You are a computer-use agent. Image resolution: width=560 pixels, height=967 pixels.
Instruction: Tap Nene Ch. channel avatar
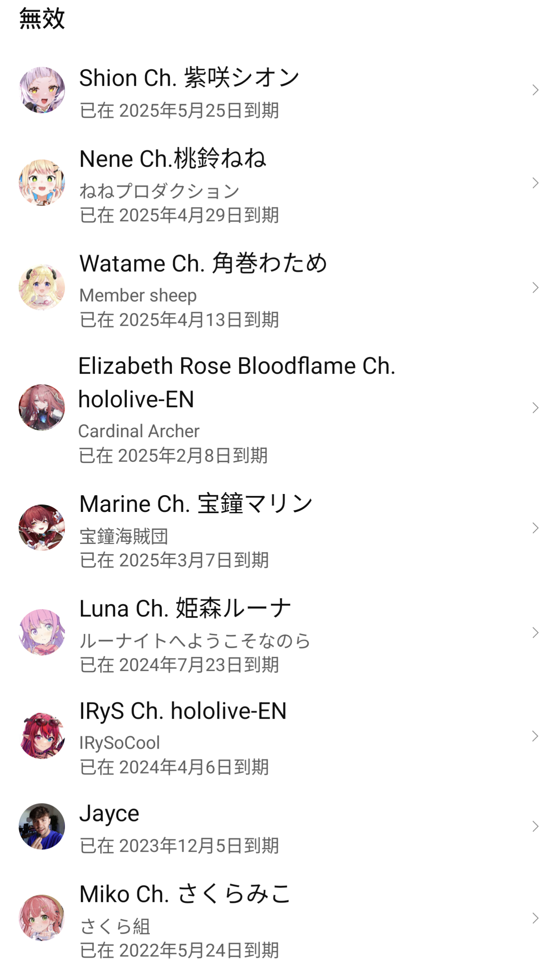click(x=42, y=183)
